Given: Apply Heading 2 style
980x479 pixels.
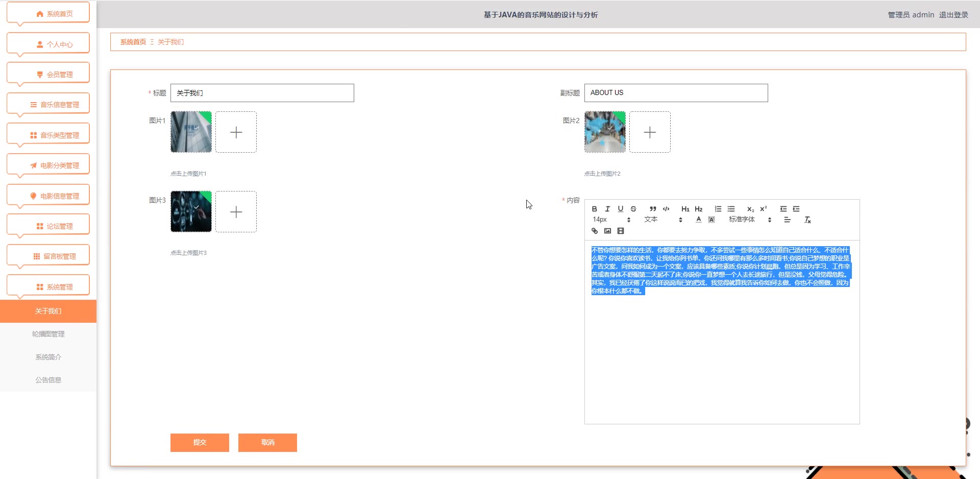Looking at the screenshot, I should [699, 209].
